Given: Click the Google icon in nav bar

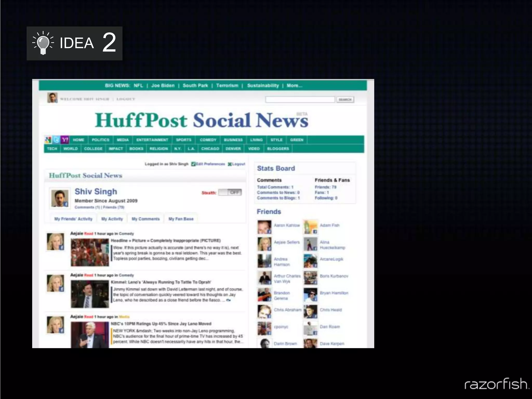Looking at the screenshot, I should [x=48, y=140].
